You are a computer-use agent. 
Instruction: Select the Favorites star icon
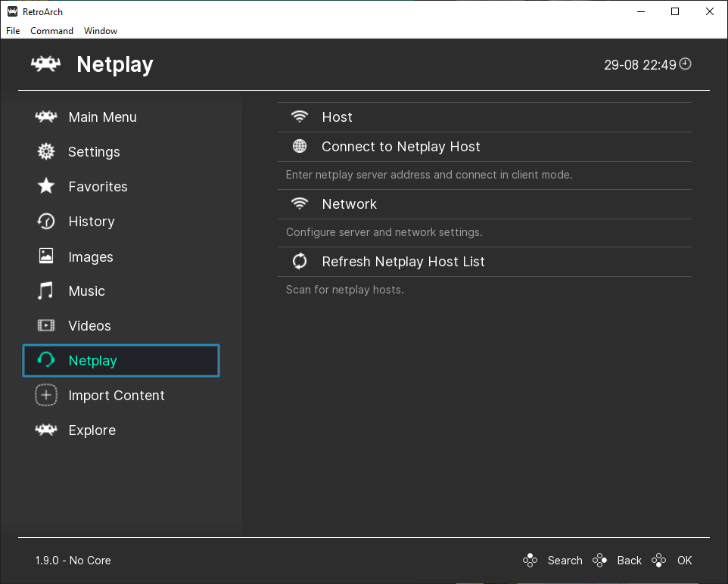point(46,187)
